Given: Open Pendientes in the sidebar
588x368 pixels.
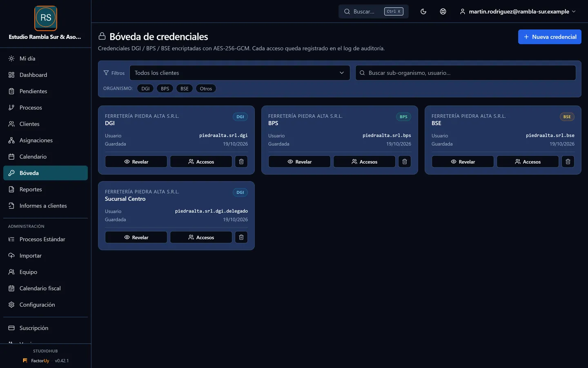Looking at the screenshot, I should click(x=45, y=91).
